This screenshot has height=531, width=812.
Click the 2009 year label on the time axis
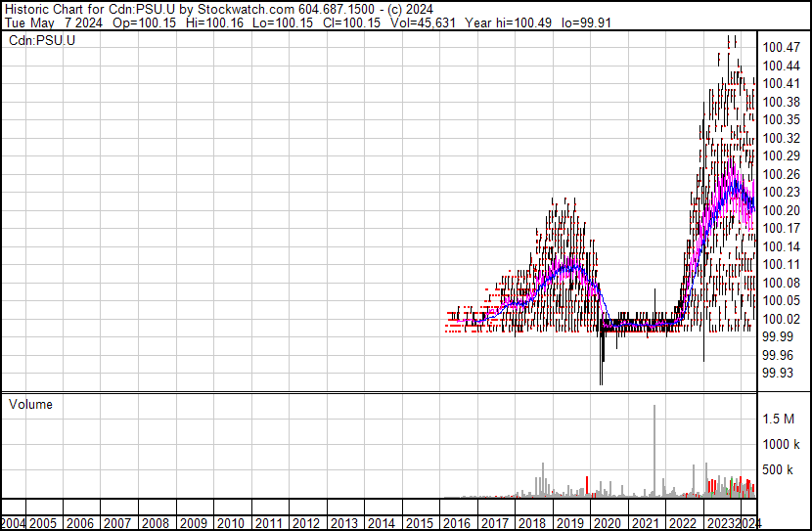click(193, 524)
